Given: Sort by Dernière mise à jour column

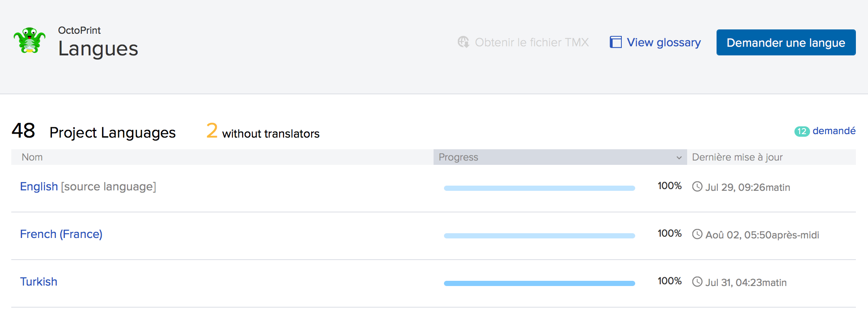Looking at the screenshot, I should pos(737,157).
